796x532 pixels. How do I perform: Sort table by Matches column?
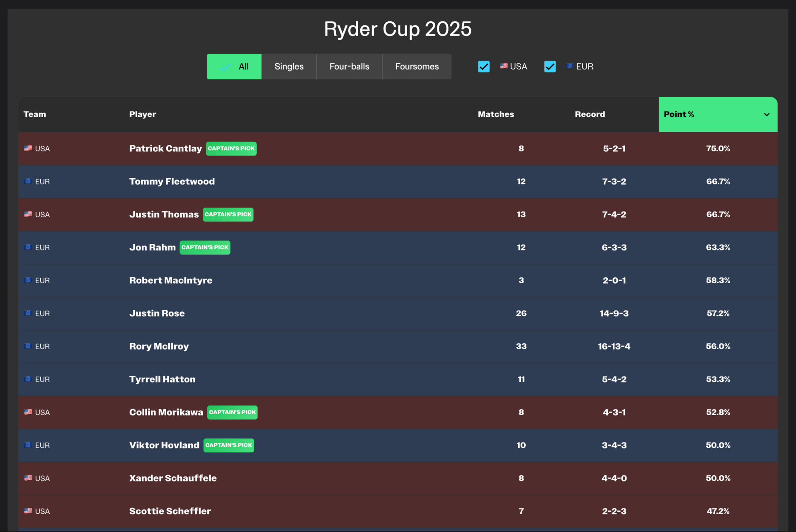(x=495, y=114)
